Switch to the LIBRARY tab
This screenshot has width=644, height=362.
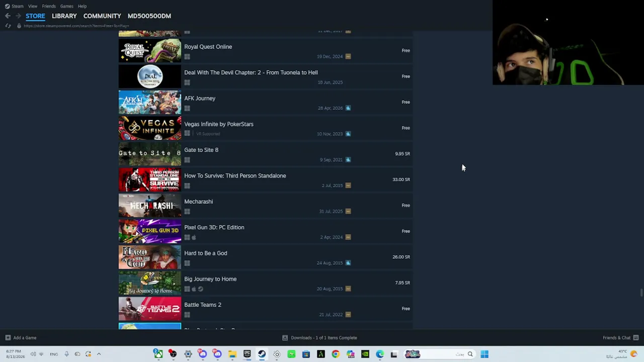tap(64, 16)
